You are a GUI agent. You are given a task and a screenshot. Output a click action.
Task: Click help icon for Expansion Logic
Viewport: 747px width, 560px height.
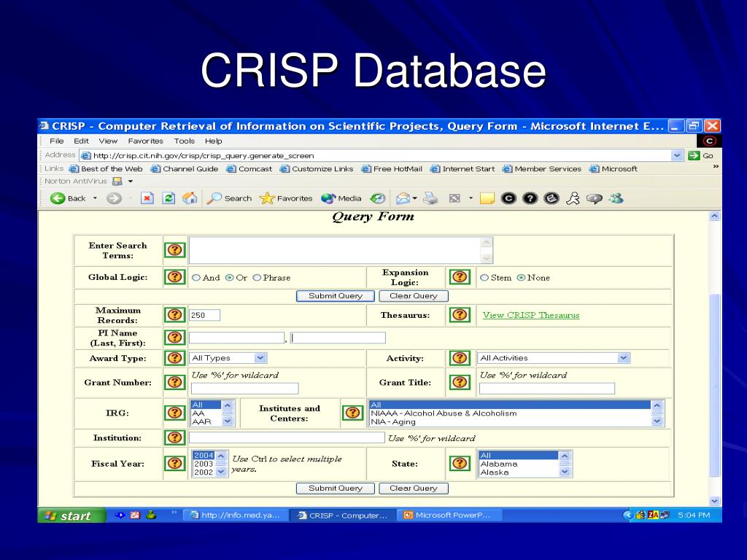coord(460,276)
